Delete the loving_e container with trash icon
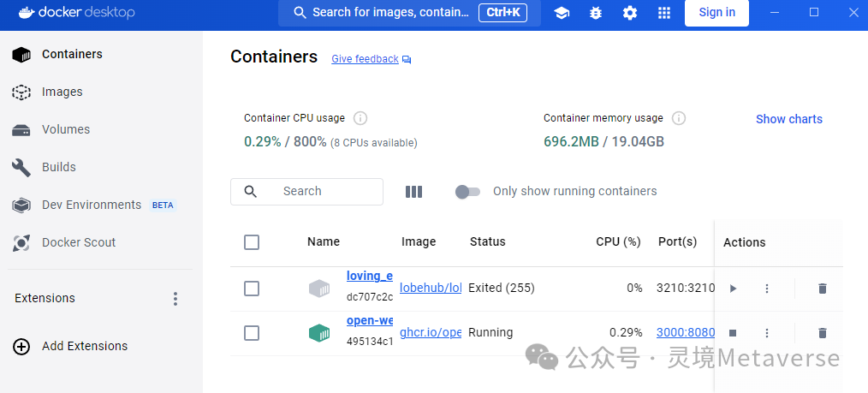This screenshot has height=393, width=868. [822, 289]
